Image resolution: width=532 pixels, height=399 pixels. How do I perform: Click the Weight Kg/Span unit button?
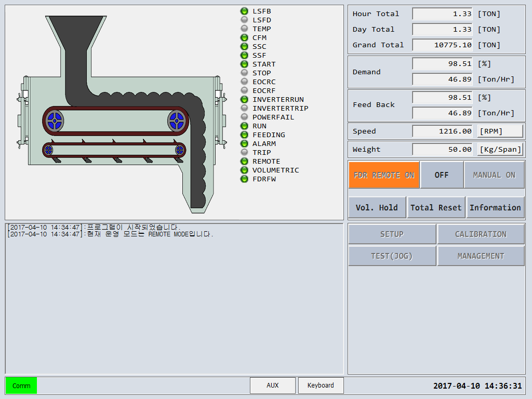[x=500, y=150]
